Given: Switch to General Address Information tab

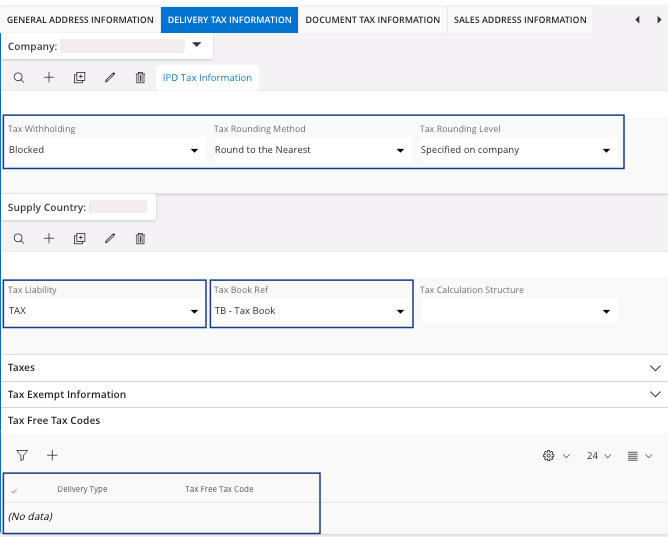Looking at the screenshot, I should click(x=81, y=20).
